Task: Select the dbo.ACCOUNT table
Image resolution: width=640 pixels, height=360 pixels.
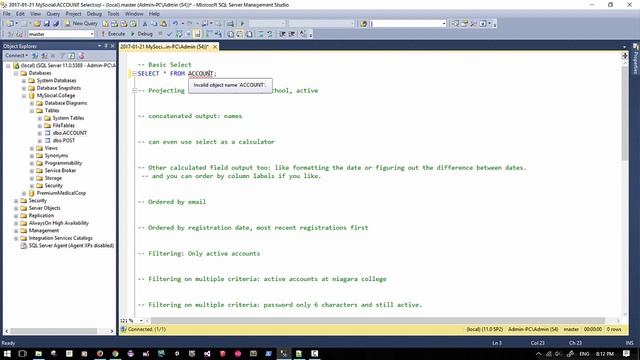Action: tap(69, 133)
